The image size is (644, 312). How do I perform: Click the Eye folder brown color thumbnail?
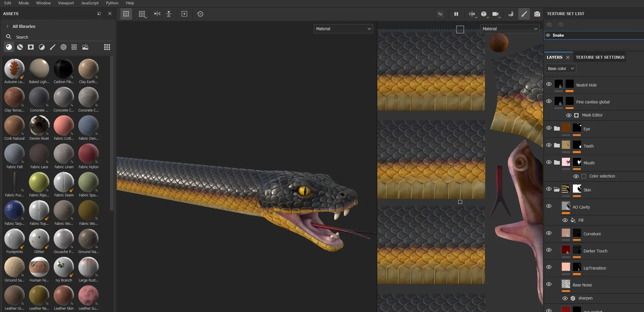point(566,128)
